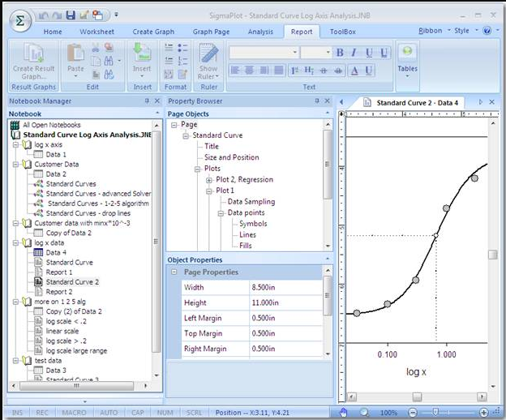Click the SigmaPlot application button
Viewport: 506px width, 420px height.
tap(21, 19)
